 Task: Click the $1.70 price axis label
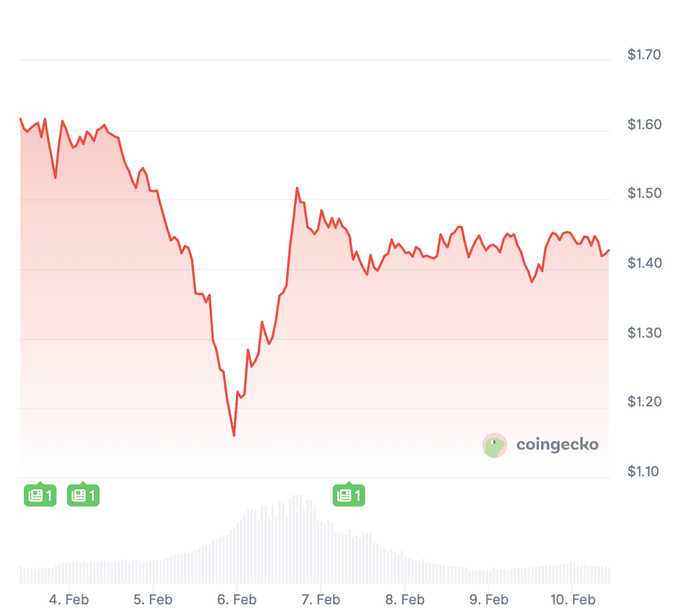point(644,55)
